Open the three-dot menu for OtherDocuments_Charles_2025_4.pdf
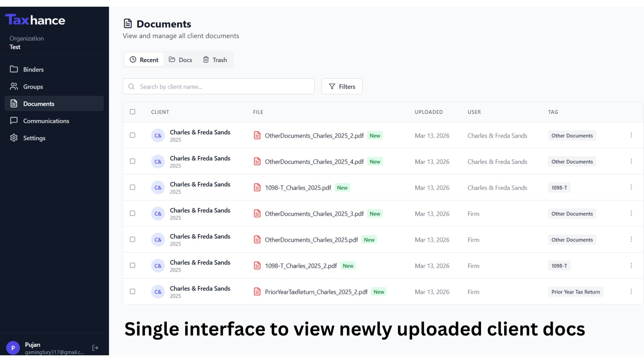This screenshot has width=644, height=362. (631, 161)
